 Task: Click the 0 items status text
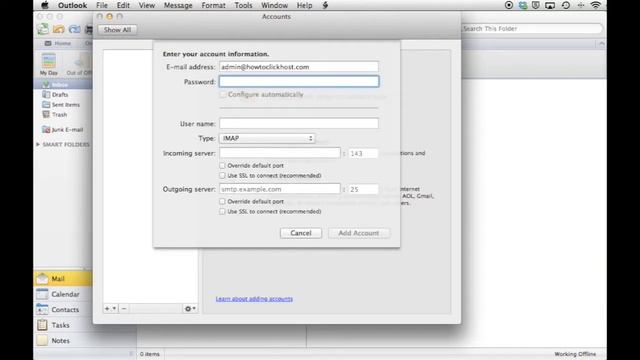150,354
